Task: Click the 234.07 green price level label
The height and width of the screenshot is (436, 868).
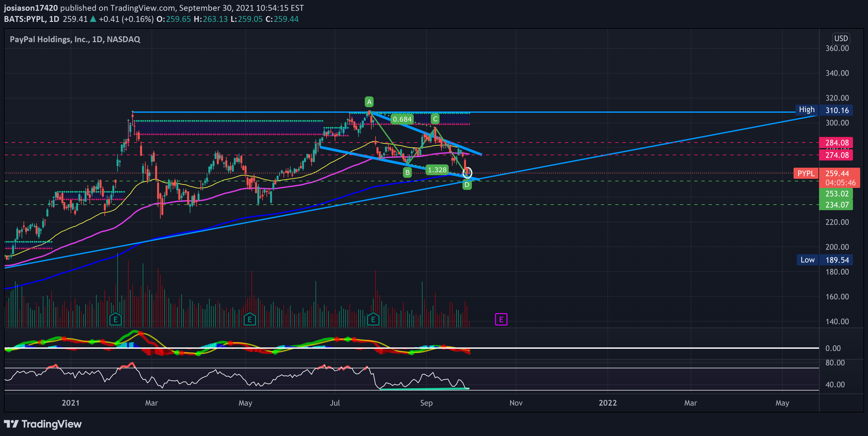Action: click(x=836, y=205)
